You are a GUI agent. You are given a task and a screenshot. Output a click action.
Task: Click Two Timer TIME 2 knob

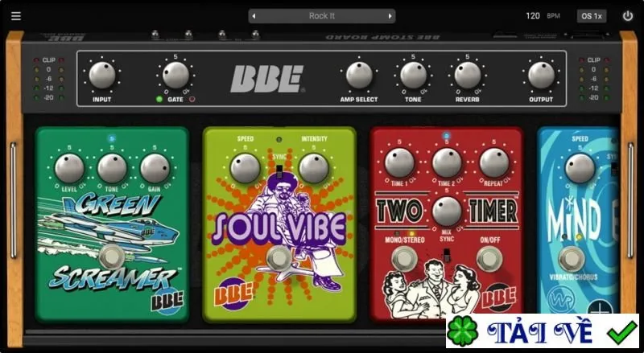447,163
